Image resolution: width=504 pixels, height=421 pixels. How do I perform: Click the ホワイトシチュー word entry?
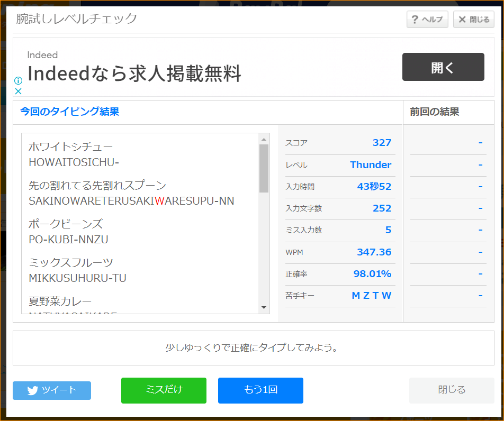click(x=71, y=147)
